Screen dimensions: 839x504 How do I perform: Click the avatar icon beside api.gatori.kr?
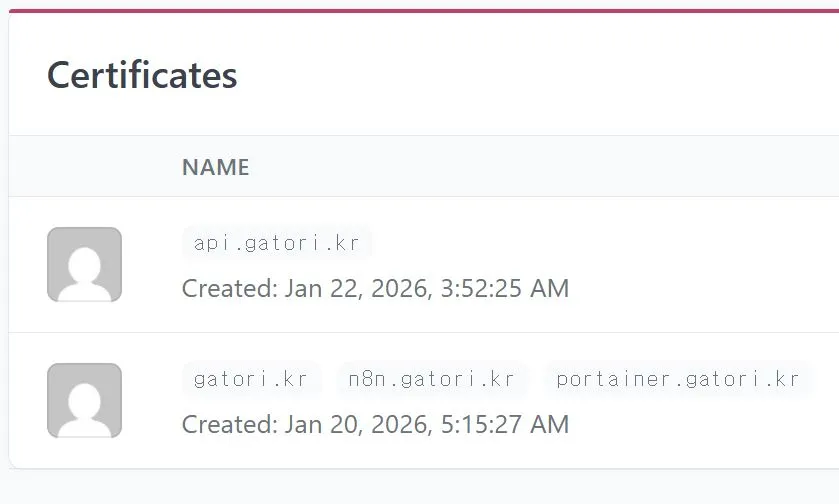click(x=84, y=264)
